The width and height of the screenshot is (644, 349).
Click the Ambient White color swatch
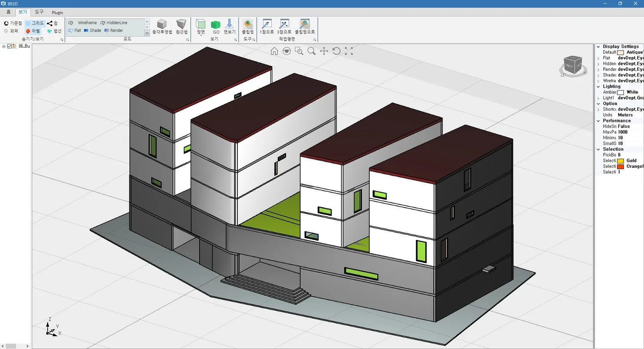tap(620, 92)
